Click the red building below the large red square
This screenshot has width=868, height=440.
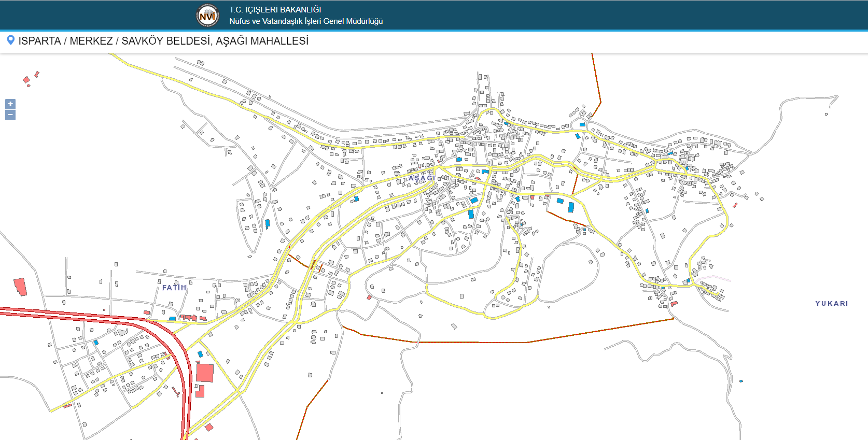[200, 391]
